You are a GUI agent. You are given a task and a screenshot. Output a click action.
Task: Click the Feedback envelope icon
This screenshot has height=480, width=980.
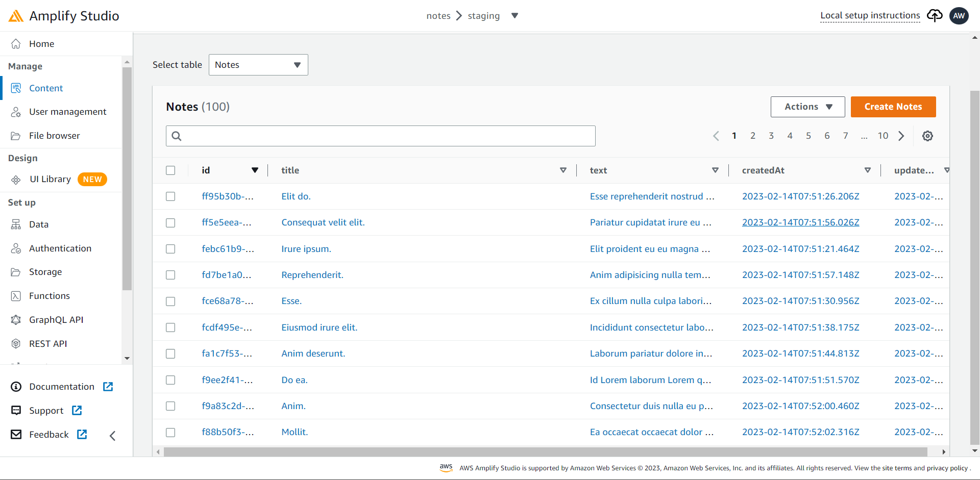pos(16,435)
